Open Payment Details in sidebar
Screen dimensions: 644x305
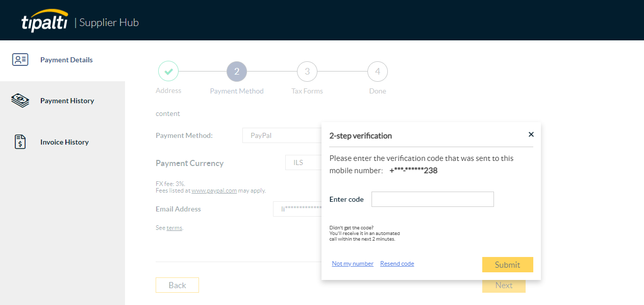[x=62, y=60]
